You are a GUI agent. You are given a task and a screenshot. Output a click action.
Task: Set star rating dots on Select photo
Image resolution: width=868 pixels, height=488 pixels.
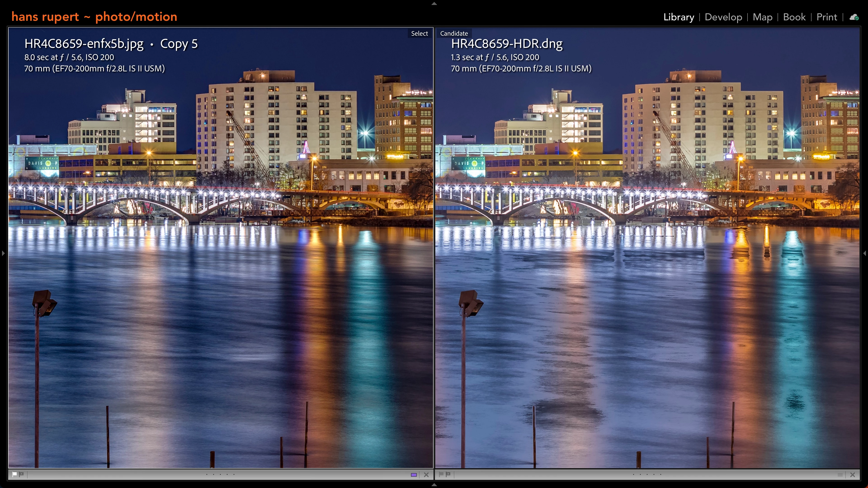(220, 474)
